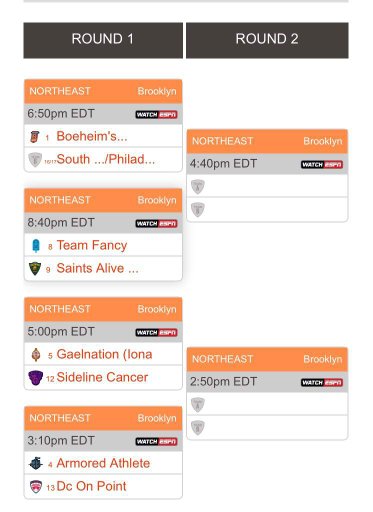Open the Sideline Cancer team link

(x=102, y=377)
